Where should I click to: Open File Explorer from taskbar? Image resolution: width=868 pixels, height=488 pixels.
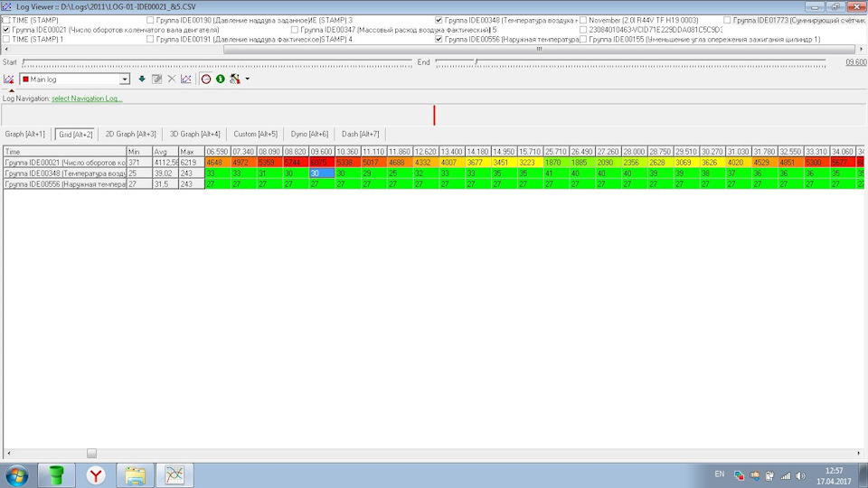tap(135, 475)
